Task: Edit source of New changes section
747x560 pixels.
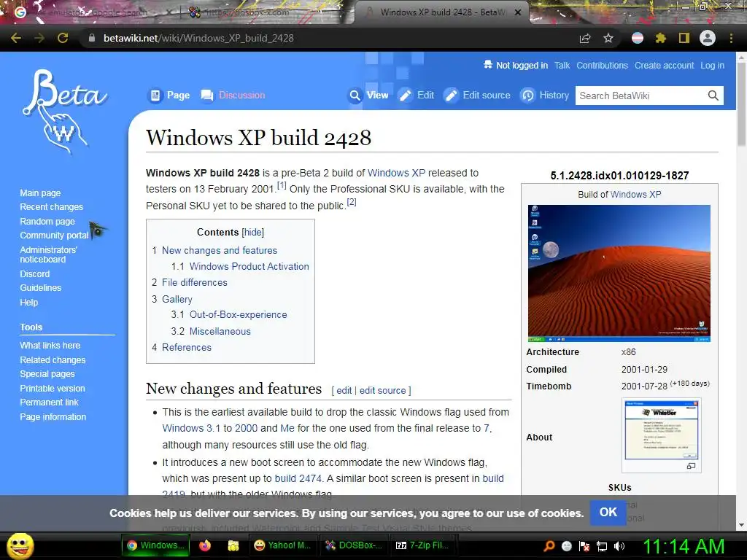Action: click(x=382, y=391)
